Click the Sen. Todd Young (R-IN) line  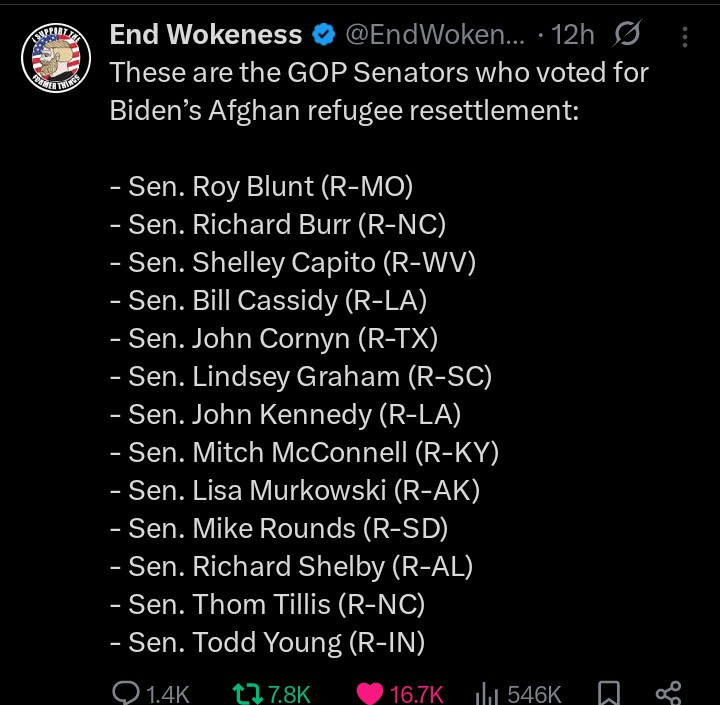click(x=277, y=642)
